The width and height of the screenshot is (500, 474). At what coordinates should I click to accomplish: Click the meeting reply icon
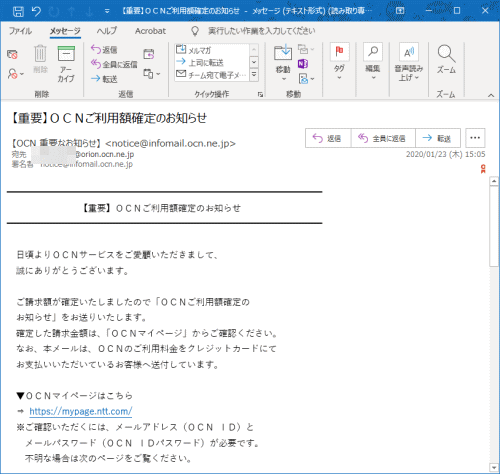[x=149, y=54]
